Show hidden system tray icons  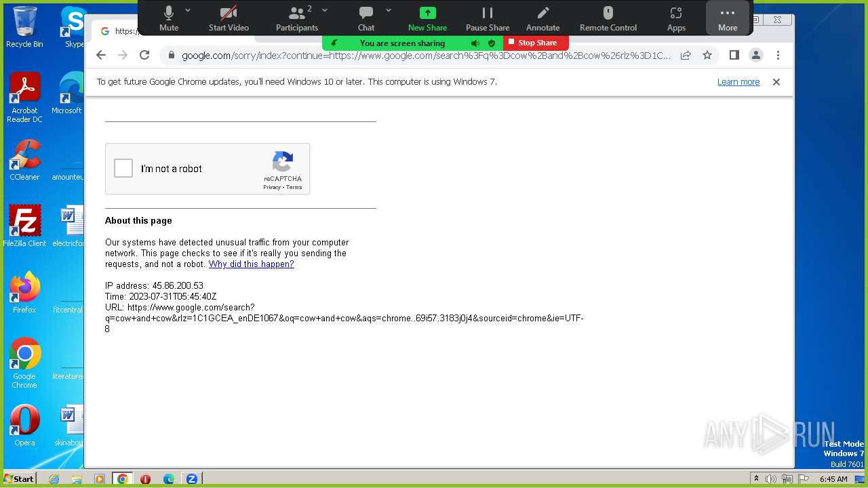756,479
